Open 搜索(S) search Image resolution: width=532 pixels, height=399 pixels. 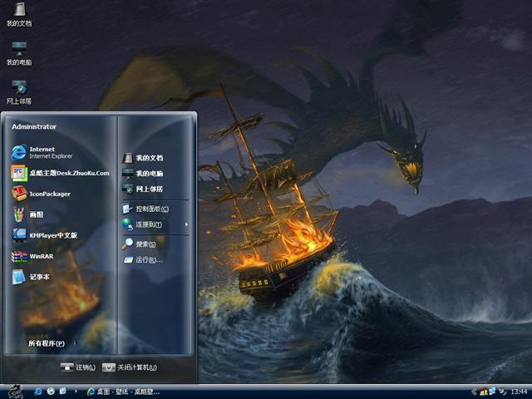(x=139, y=244)
